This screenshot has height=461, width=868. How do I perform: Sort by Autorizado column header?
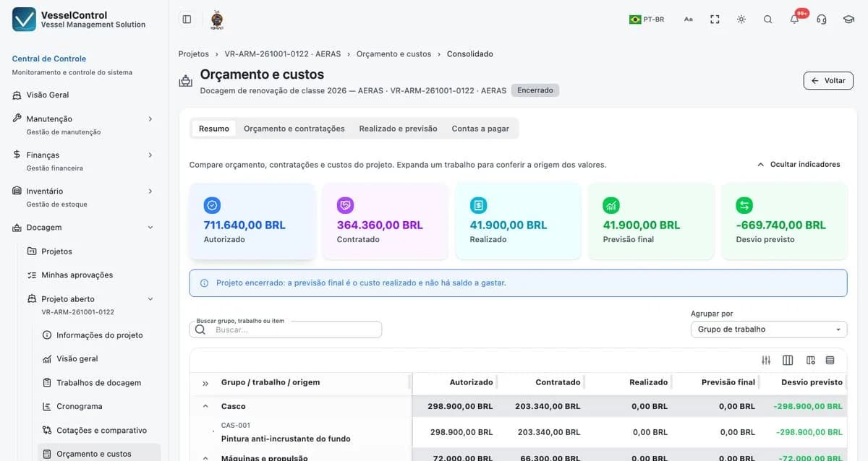pyautogui.click(x=471, y=382)
